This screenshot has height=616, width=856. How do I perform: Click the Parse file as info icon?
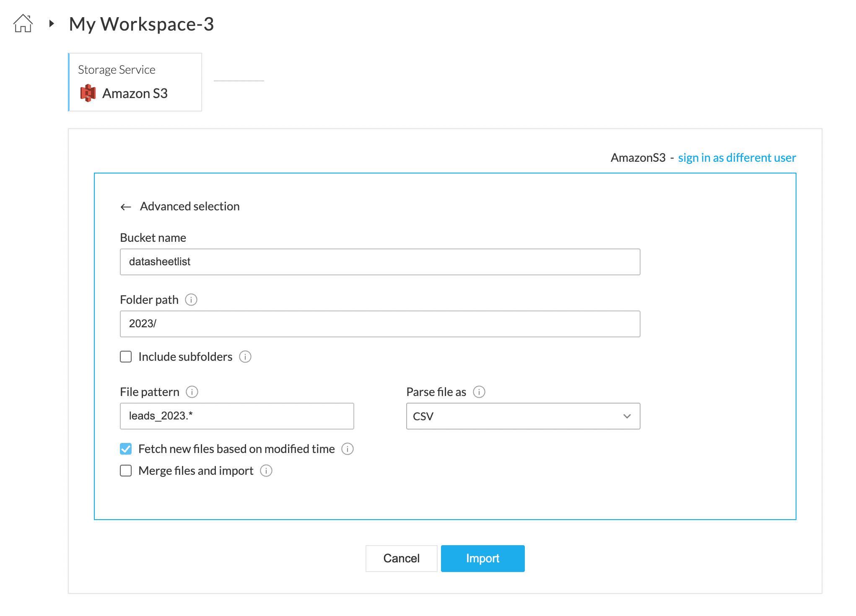click(479, 392)
